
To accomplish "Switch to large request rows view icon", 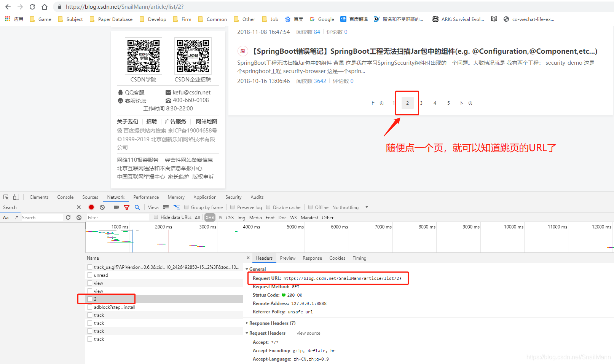I will (166, 207).
